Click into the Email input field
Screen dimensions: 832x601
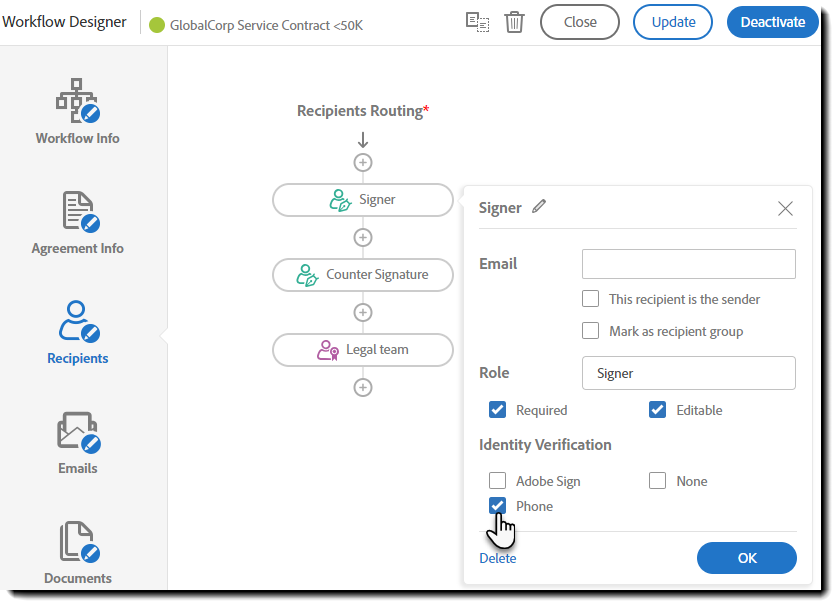click(688, 264)
